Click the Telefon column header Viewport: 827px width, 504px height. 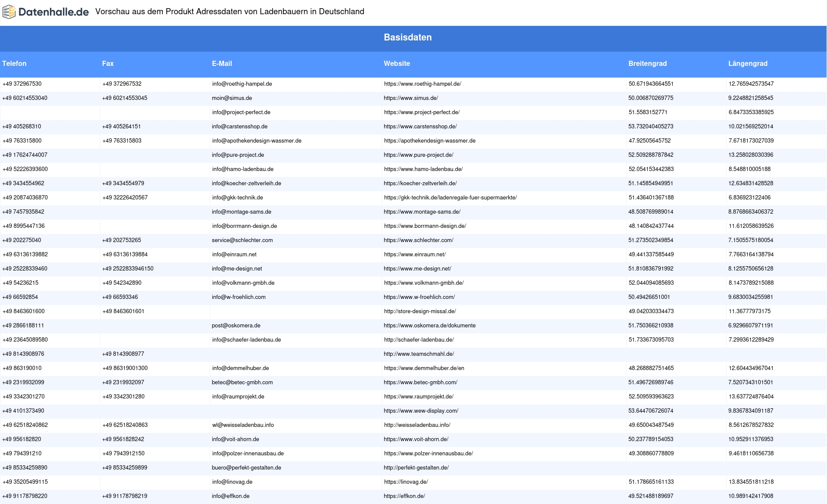(14, 63)
